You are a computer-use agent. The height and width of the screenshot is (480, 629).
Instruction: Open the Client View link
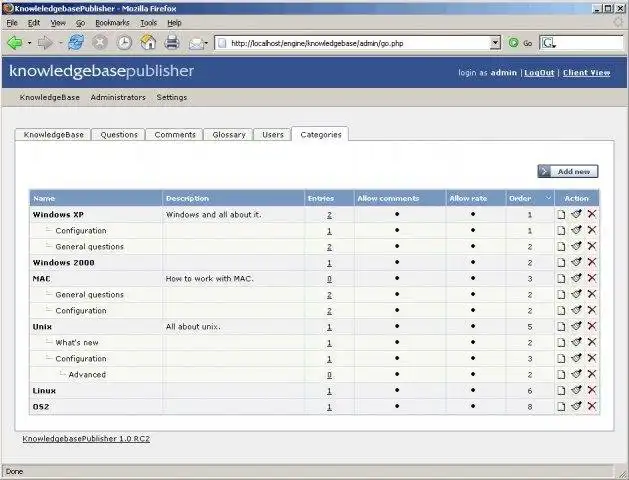click(586, 73)
